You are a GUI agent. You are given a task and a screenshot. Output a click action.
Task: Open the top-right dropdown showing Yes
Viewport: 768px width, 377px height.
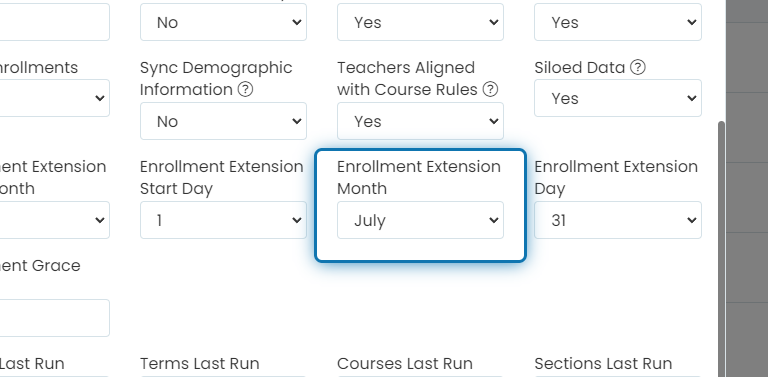(618, 22)
